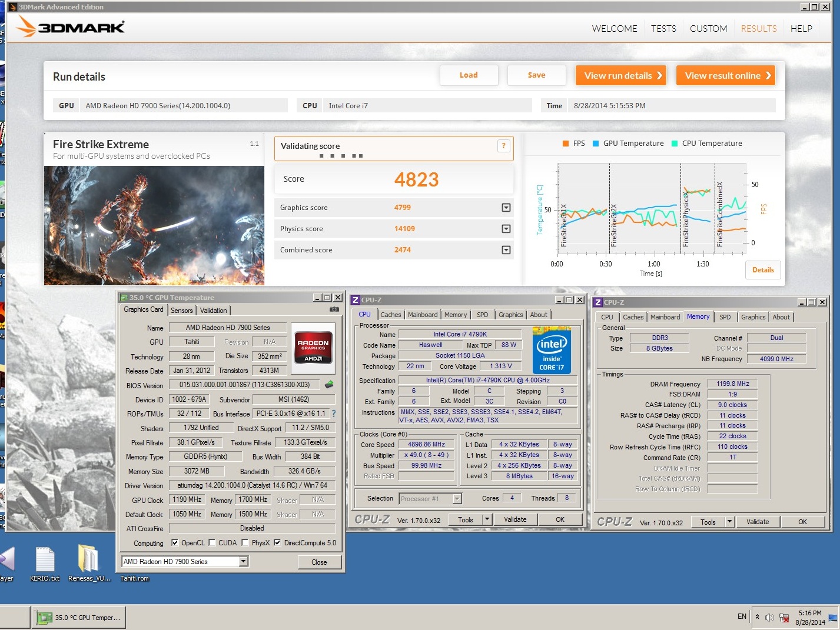Click OK in the Memory CPU-Z window
Image resolution: width=840 pixels, height=630 pixels.
click(802, 522)
